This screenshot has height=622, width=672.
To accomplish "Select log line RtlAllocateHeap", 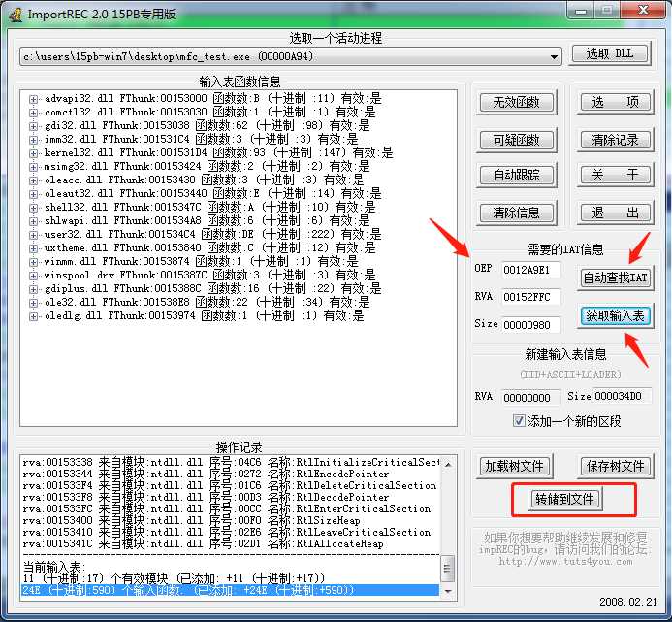I will (203, 544).
